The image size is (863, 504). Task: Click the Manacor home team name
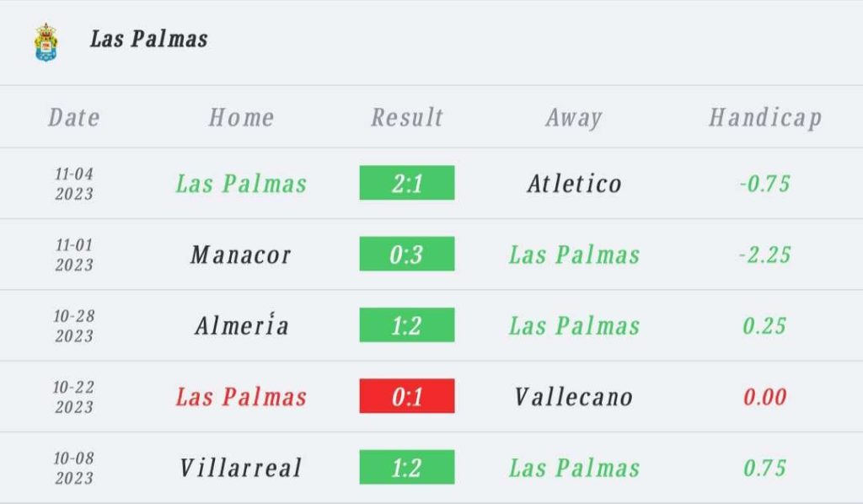pos(240,255)
